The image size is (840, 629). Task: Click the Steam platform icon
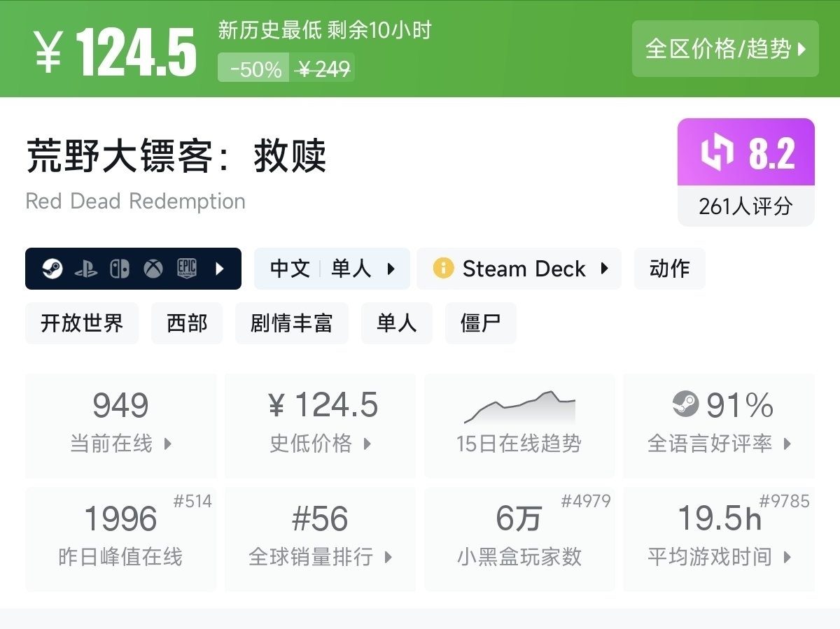[52, 269]
